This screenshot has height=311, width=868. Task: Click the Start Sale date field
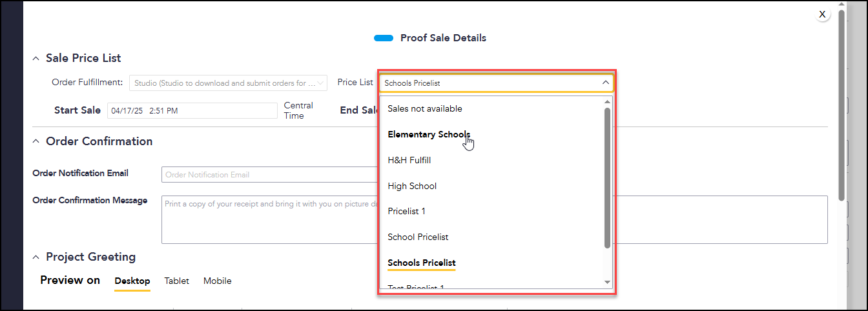(x=192, y=110)
